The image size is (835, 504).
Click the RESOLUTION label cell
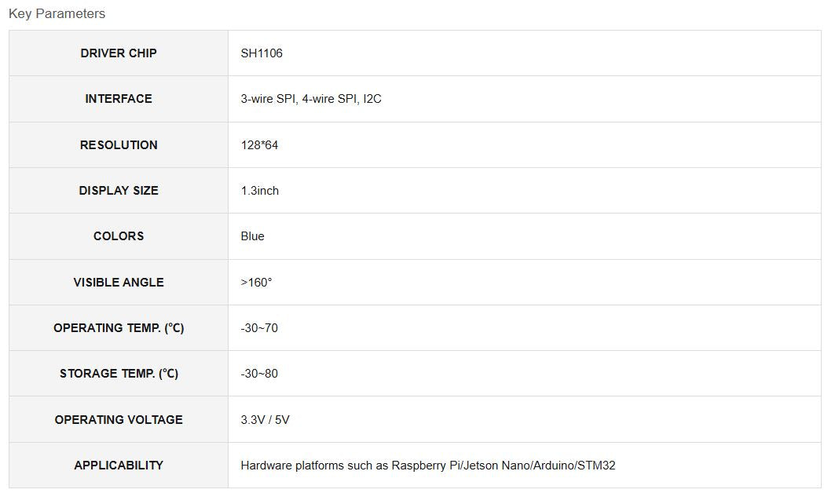pos(119,145)
